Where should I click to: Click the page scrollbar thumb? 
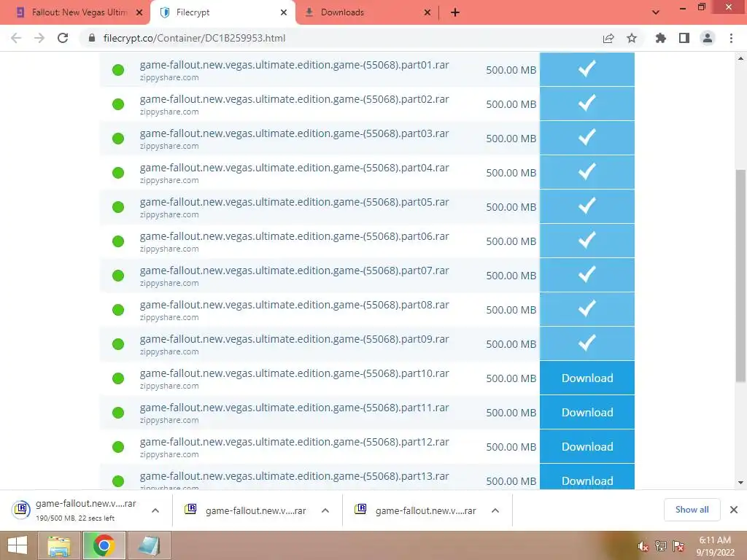[740, 275]
